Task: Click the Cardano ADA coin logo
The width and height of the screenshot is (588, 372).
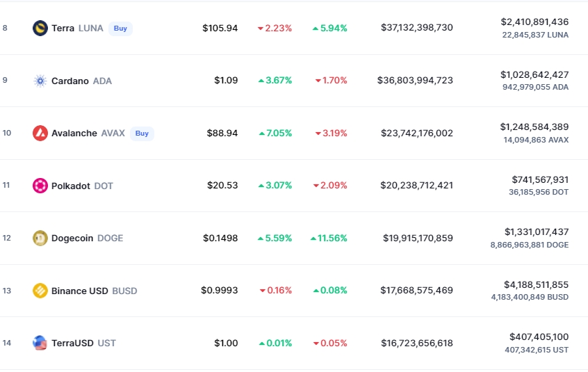Action: click(40, 81)
